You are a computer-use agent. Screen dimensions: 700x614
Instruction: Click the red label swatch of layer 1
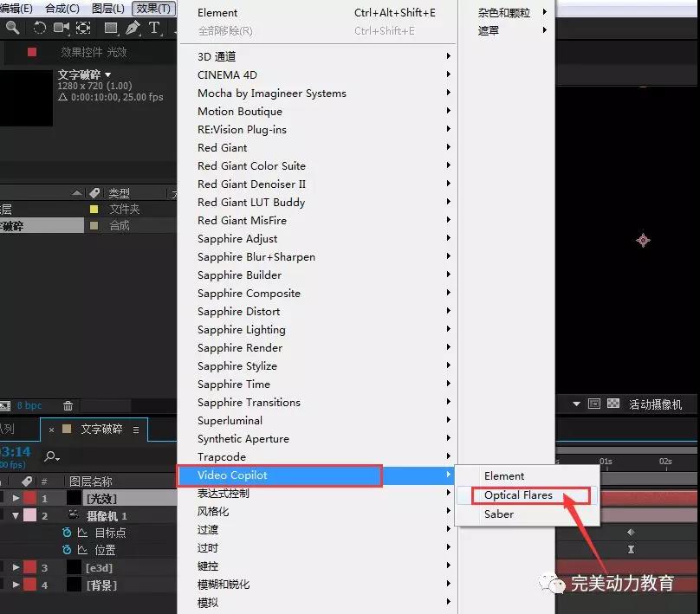(x=30, y=498)
